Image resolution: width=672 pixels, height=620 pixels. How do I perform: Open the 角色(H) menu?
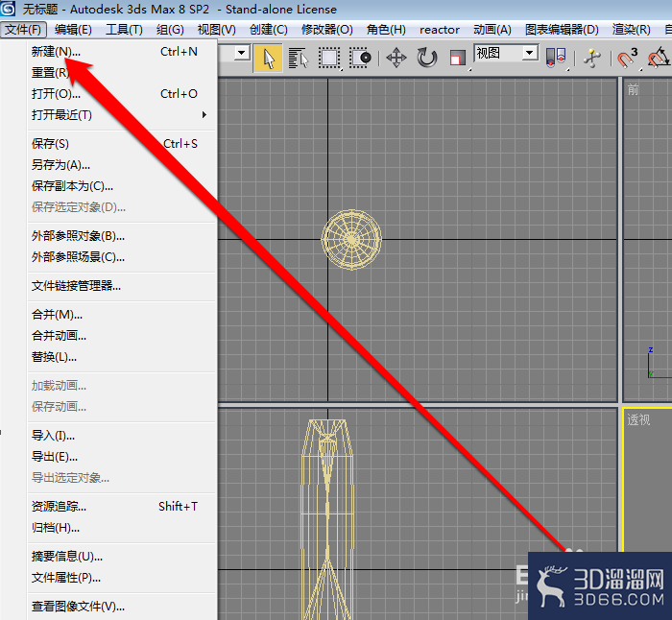tap(386, 30)
